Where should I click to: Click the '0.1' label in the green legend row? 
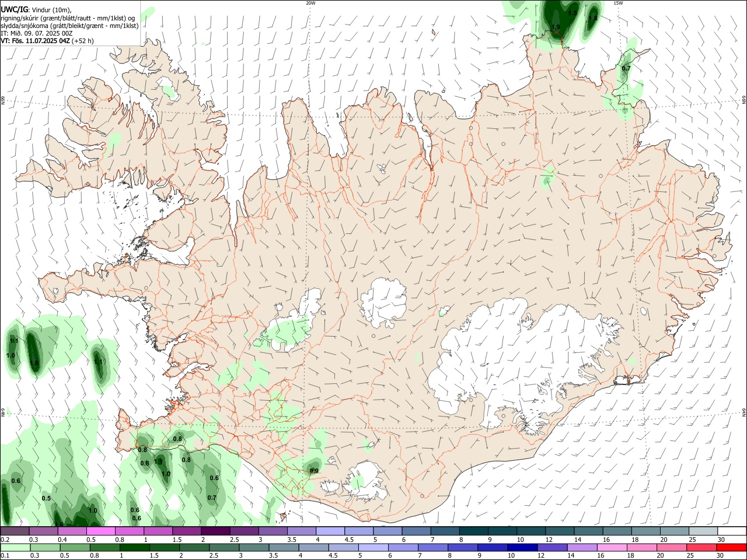pos(5,555)
